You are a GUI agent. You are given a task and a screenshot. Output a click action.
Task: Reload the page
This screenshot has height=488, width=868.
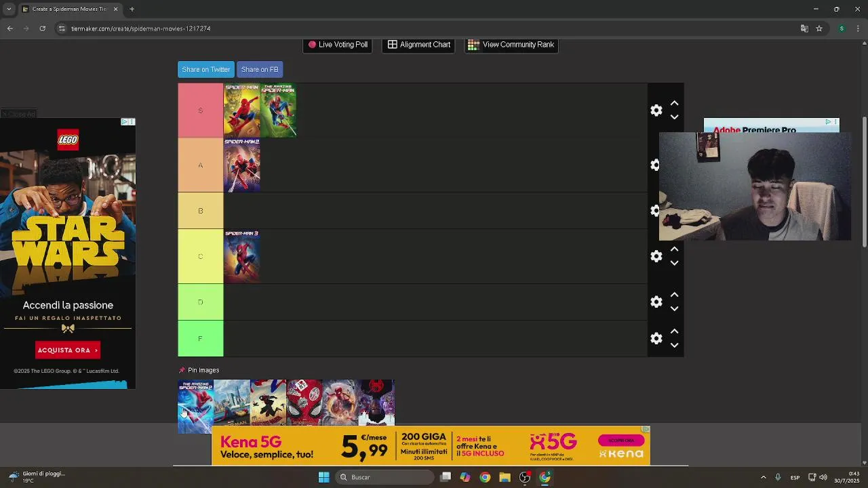tap(42, 28)
